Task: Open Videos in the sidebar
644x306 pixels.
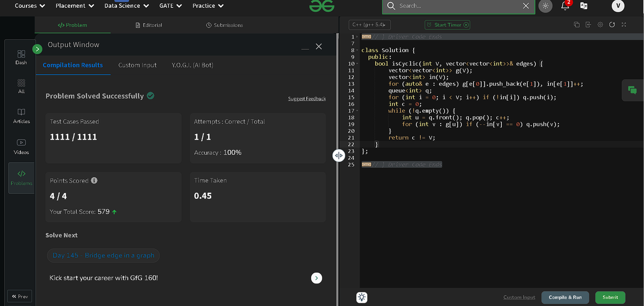Action: tap(21, 147)
